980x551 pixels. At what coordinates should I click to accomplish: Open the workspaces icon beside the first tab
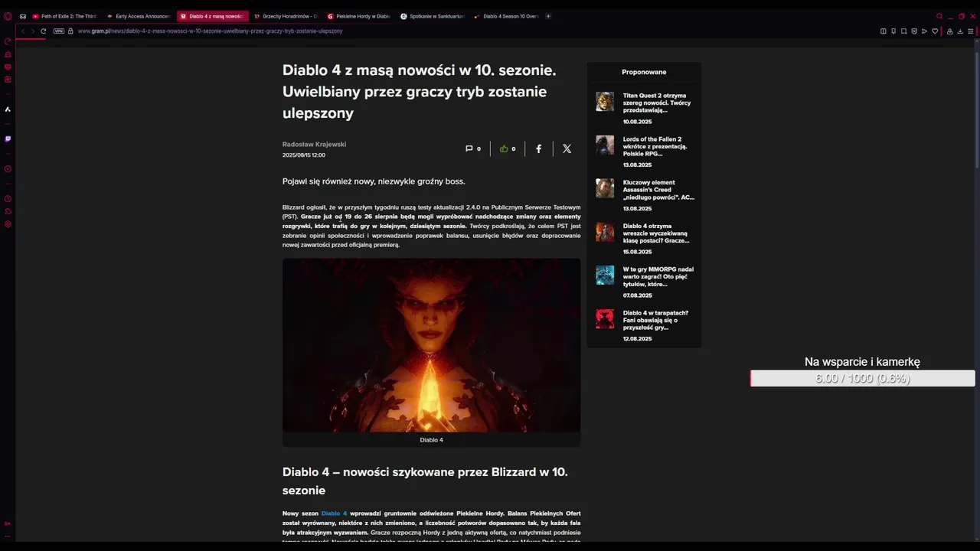tap(23, 16)
